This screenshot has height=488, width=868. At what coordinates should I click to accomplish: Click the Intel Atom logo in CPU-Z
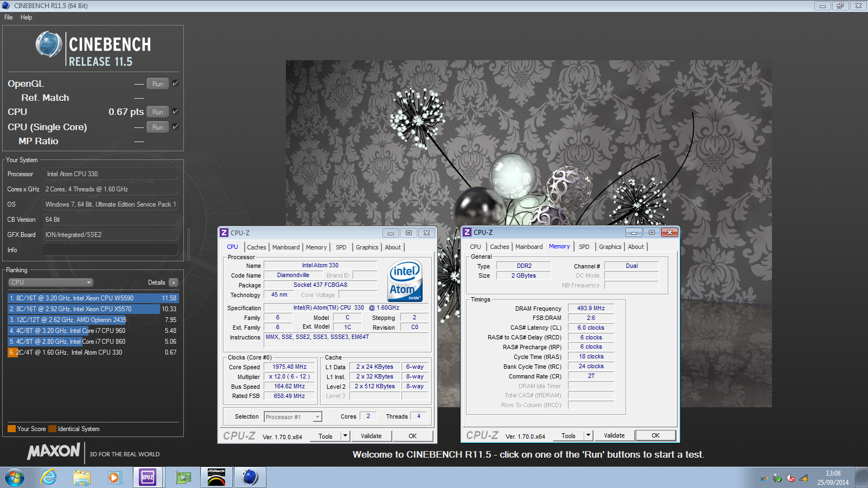406,281
